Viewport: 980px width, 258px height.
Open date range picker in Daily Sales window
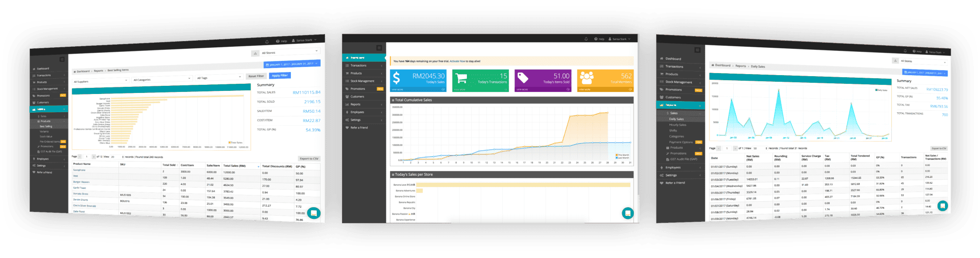pos(926,73)
